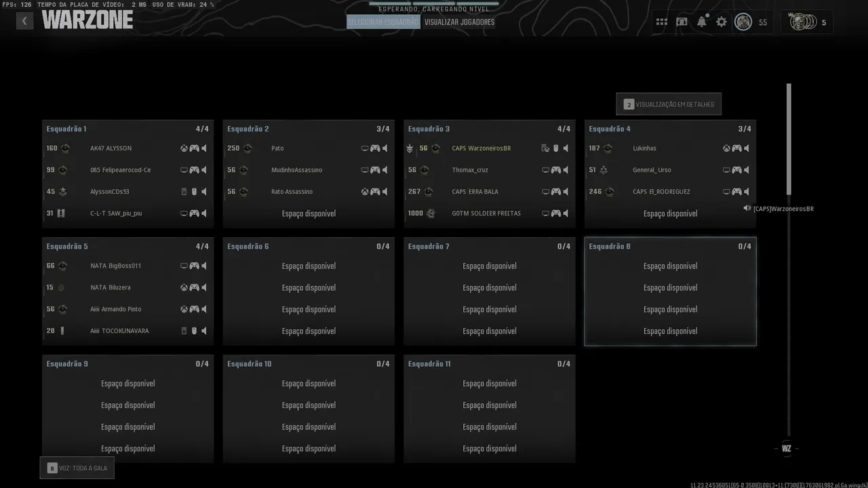The image size is (868, 488).
Task: Open the grid menu icon in top bar
Action: (x=661, y=22)
